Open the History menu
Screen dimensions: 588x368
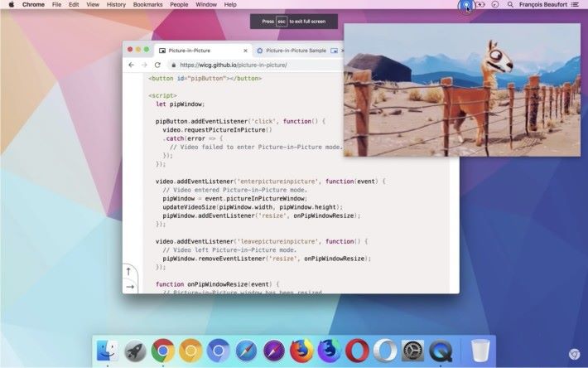[x=116, y=4]
